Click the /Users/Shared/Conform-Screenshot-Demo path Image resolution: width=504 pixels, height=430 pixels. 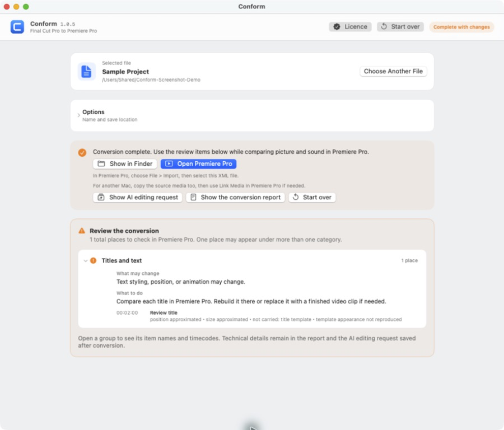tap(151, 80)
